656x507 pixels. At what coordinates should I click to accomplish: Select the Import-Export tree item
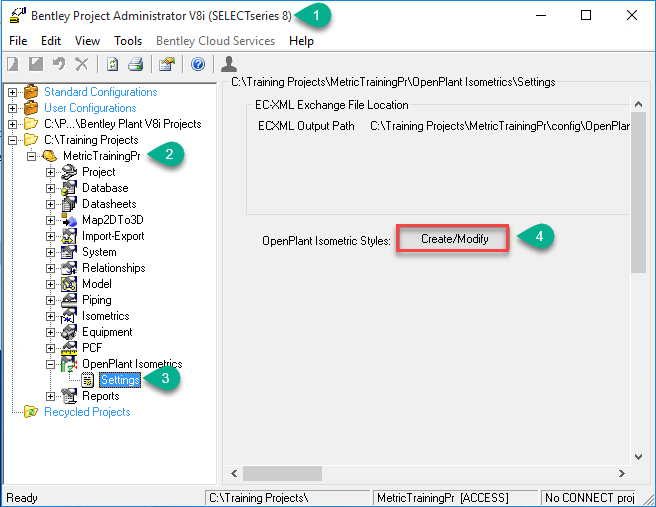click(113, 236)
